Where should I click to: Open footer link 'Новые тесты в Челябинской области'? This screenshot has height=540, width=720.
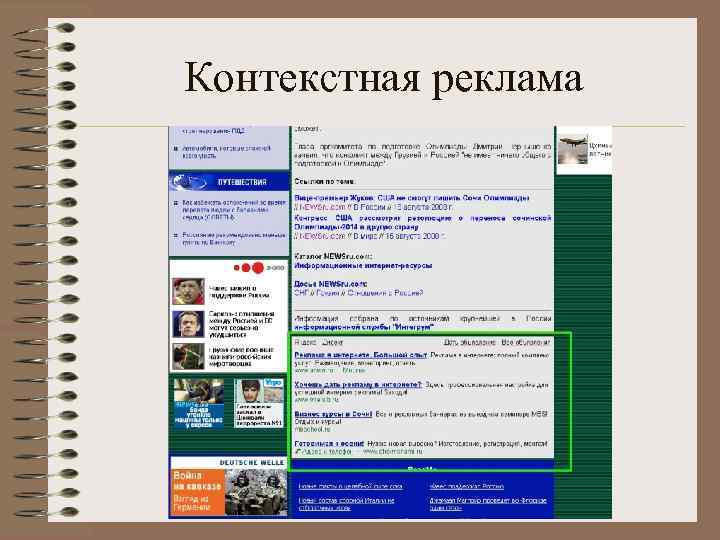[350, 486]
